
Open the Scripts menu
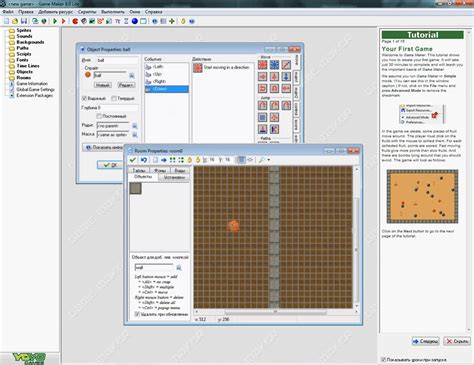87,12
